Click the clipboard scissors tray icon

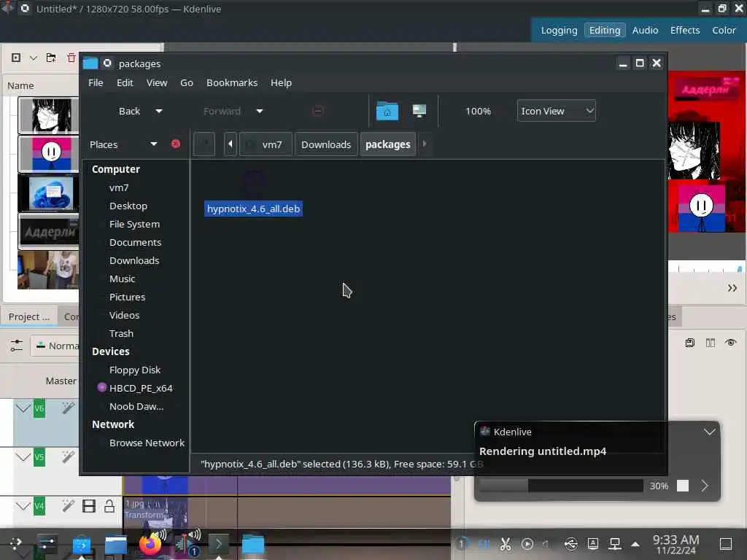point(506,543)
